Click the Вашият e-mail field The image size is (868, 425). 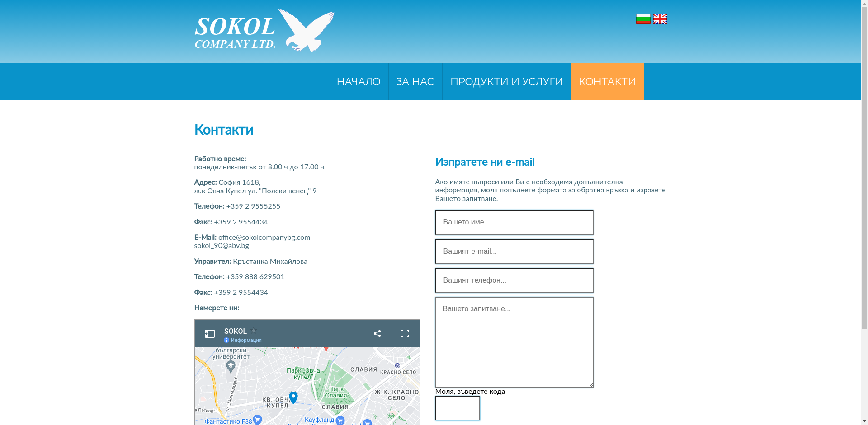tap(514, 251)
